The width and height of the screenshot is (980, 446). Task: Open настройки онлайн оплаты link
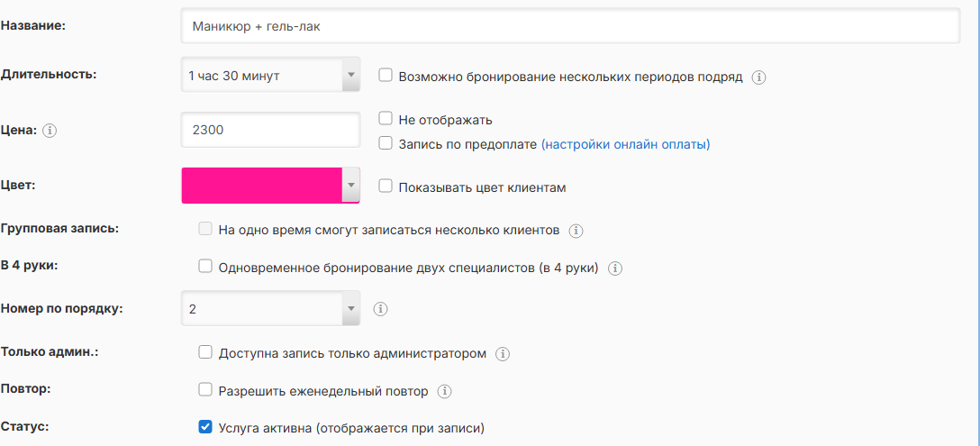click(x=625, y=144)
